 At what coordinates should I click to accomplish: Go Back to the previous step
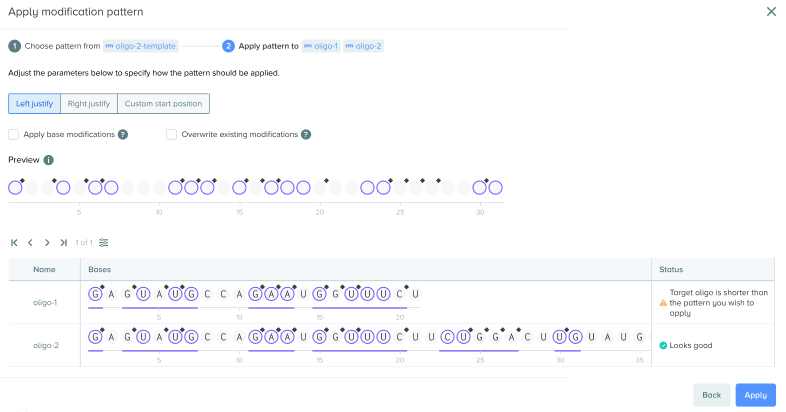click(x=711, y=395)
